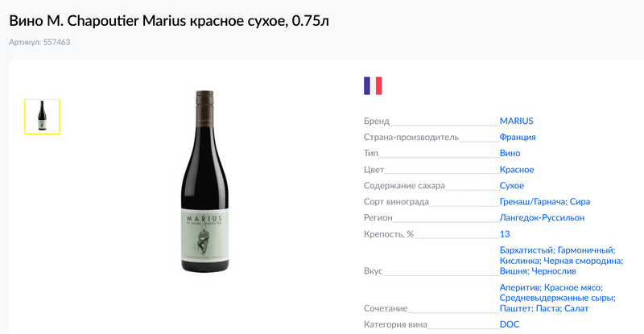Click the French flag icon
This screenshot has height=334, width=644.
point(373,86)
